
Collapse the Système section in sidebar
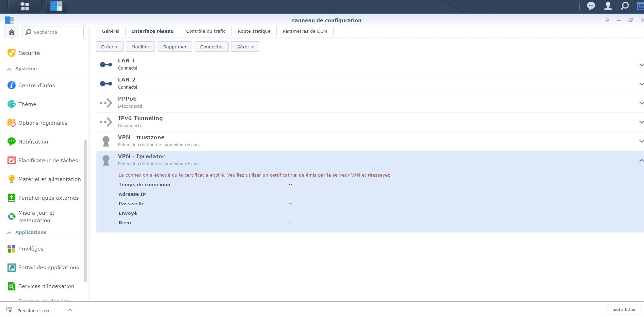[10, 69]
